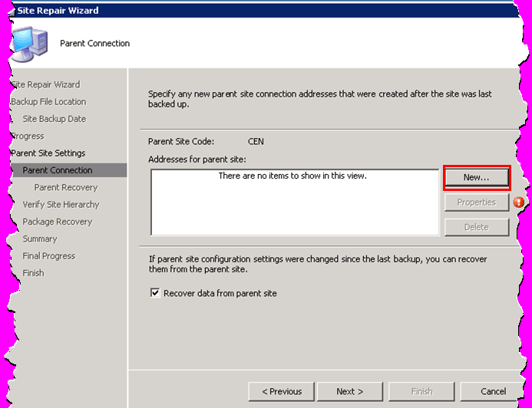Jump to the Summary step
Viewport: 532px width, 408px height.
pos(40,239)
